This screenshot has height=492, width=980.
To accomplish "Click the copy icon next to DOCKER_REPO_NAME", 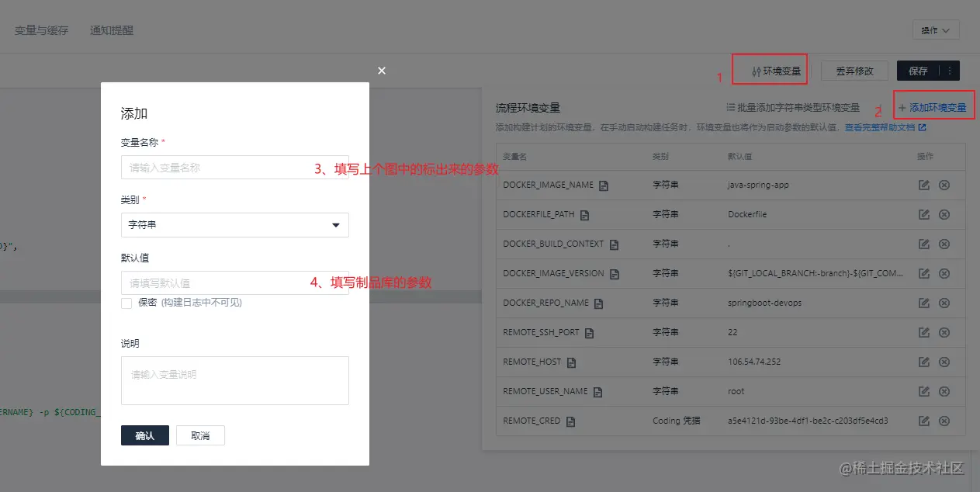I will [598, 303].
